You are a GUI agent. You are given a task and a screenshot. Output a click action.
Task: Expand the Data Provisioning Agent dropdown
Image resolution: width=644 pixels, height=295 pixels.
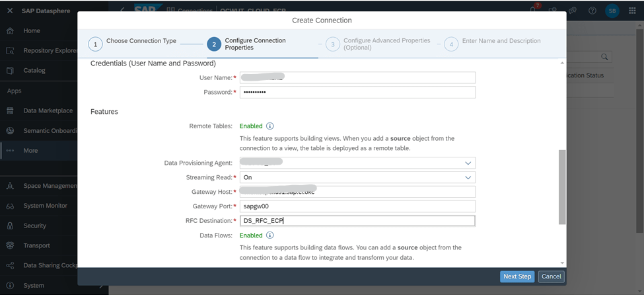click(468, 163)
